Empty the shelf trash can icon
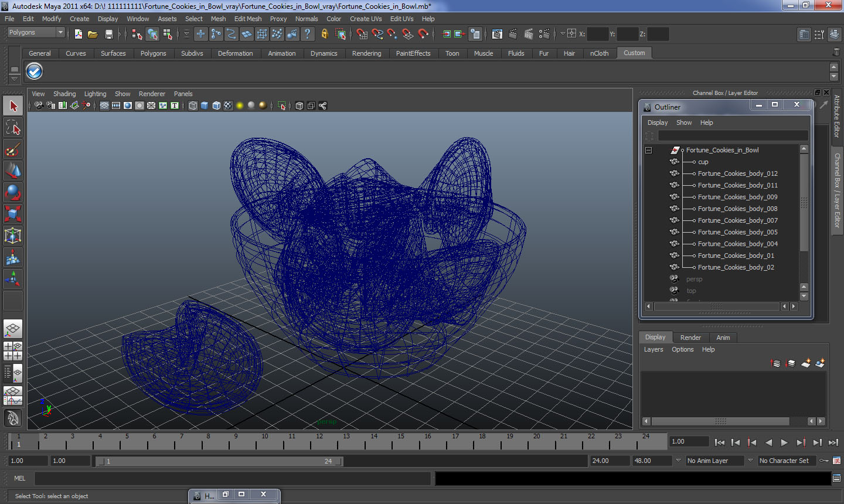 tap(836, 53)
